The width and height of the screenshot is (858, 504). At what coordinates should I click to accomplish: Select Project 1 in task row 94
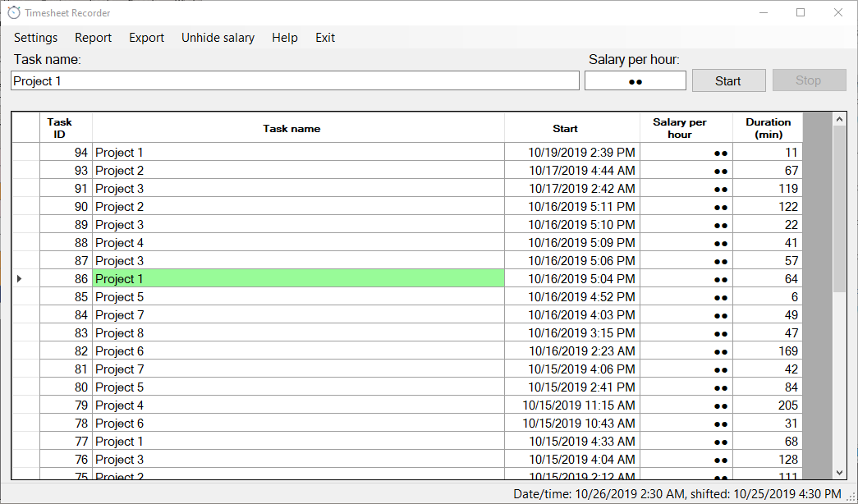point(298,152)
